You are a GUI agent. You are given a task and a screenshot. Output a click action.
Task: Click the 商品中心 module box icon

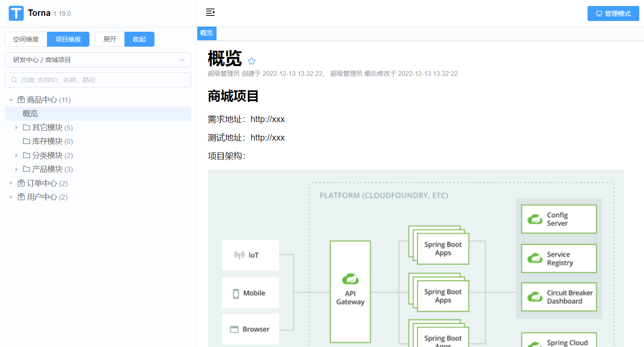(21, 100)
